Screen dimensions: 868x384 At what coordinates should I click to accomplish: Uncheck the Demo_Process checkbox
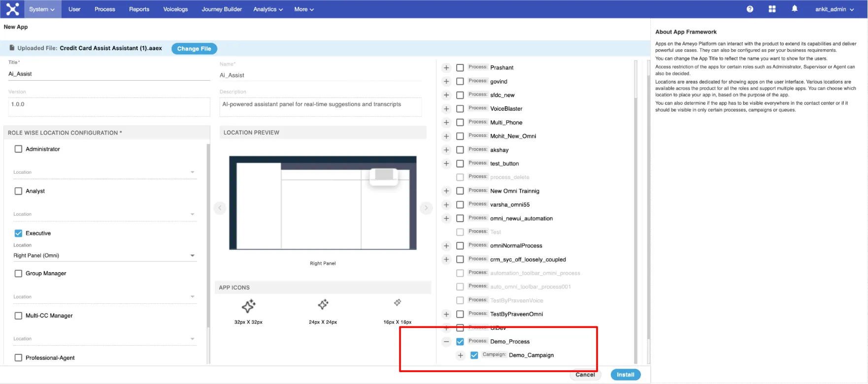(x=460, y=342)
